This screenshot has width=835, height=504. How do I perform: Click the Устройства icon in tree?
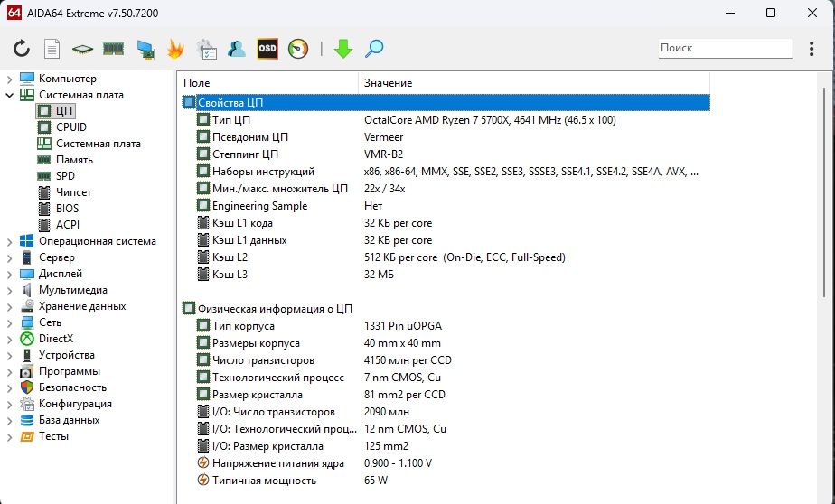tap(26, 356)
